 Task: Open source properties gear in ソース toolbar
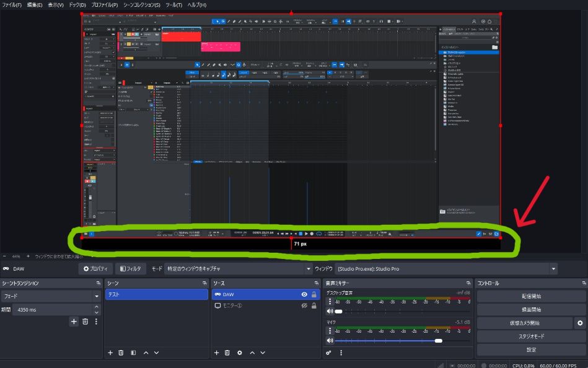(240, 353)
